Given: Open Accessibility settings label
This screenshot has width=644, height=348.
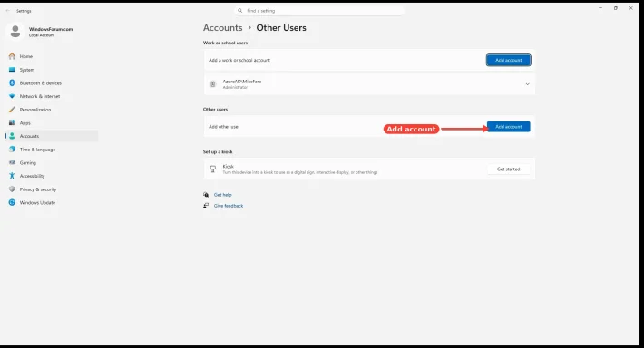Looking at the screenshot, I should click(32, 176).
